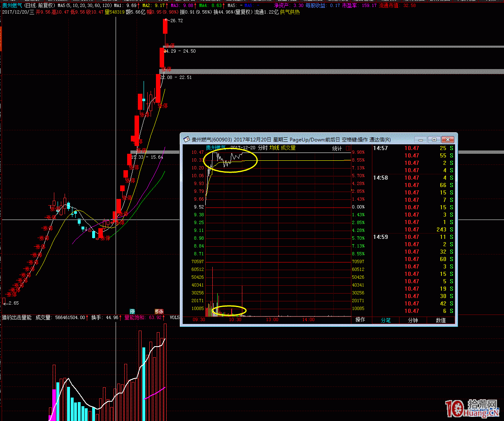The width and height of the screenshot is (504, 421).
Task: Click the cyan 停 marker icon
Action: pos(132,311)
